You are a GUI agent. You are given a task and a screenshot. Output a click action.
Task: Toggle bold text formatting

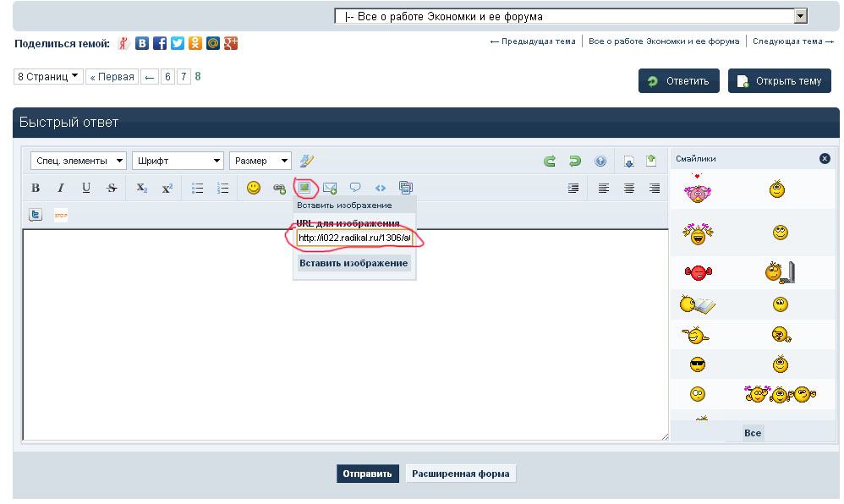coord(36,188)
